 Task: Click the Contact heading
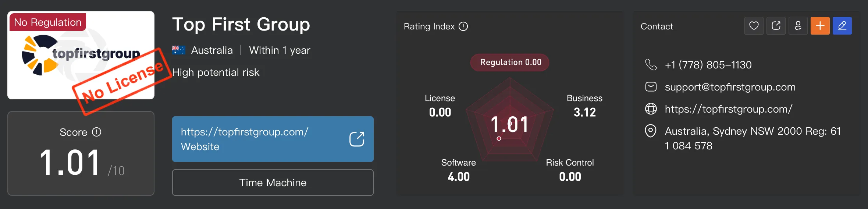click(x=657, y=26)
